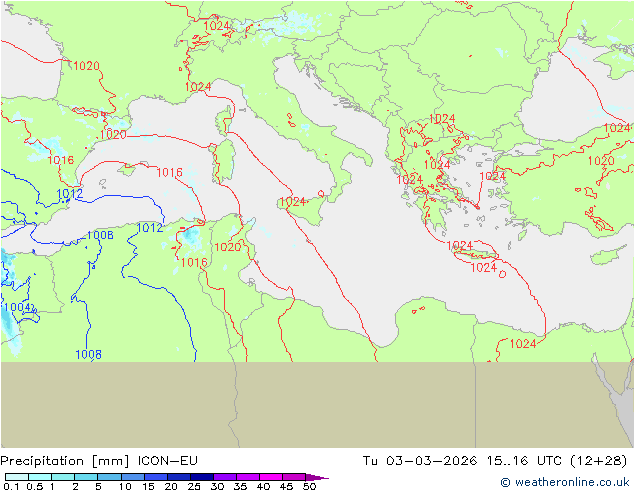Click the legend value label '50'
The width and height of the screenshot is (634, 490).
pyautogui.click(x=309, y=486)
